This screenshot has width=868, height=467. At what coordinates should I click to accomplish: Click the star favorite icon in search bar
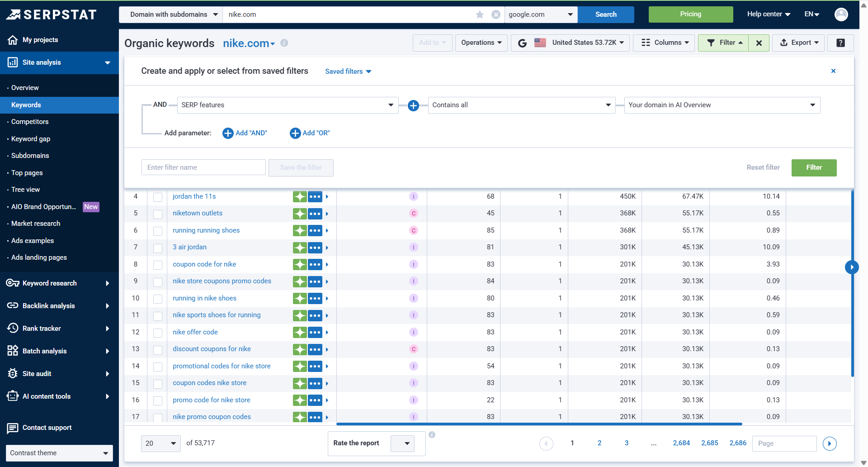tap(480, 14)
